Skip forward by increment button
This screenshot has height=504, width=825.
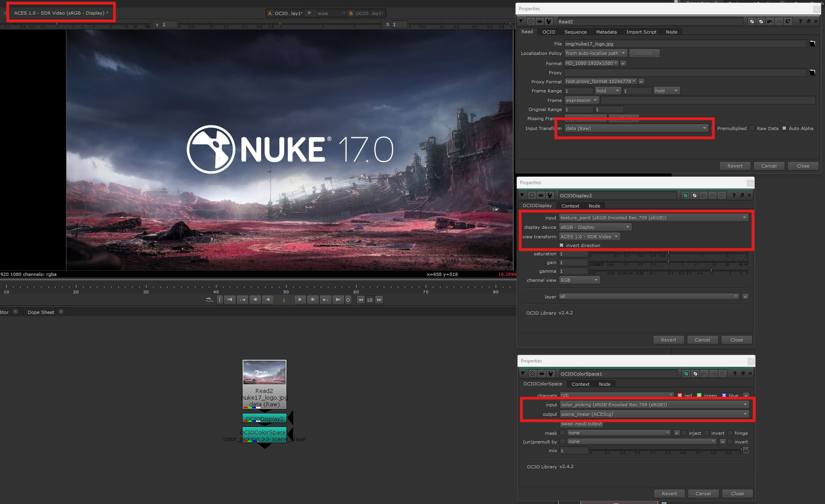[x=379, y=300]
